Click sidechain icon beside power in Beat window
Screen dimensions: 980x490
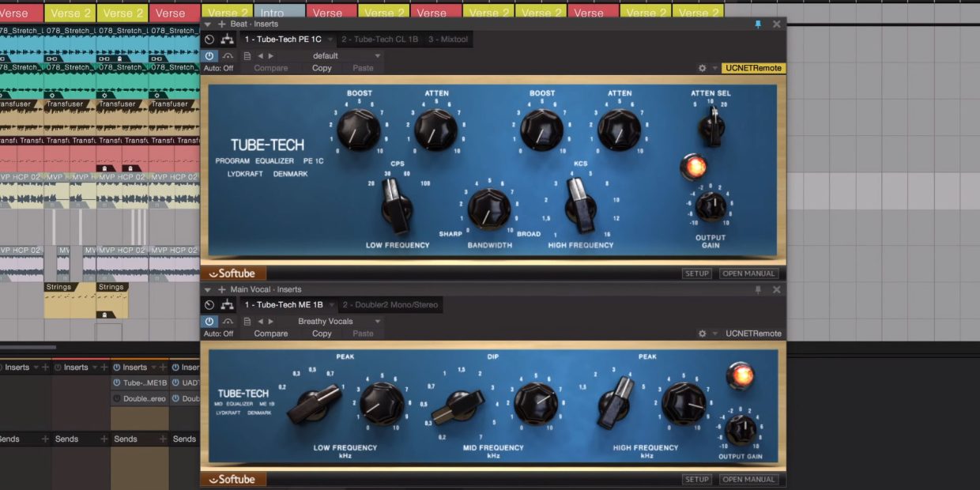coord(228,56)
